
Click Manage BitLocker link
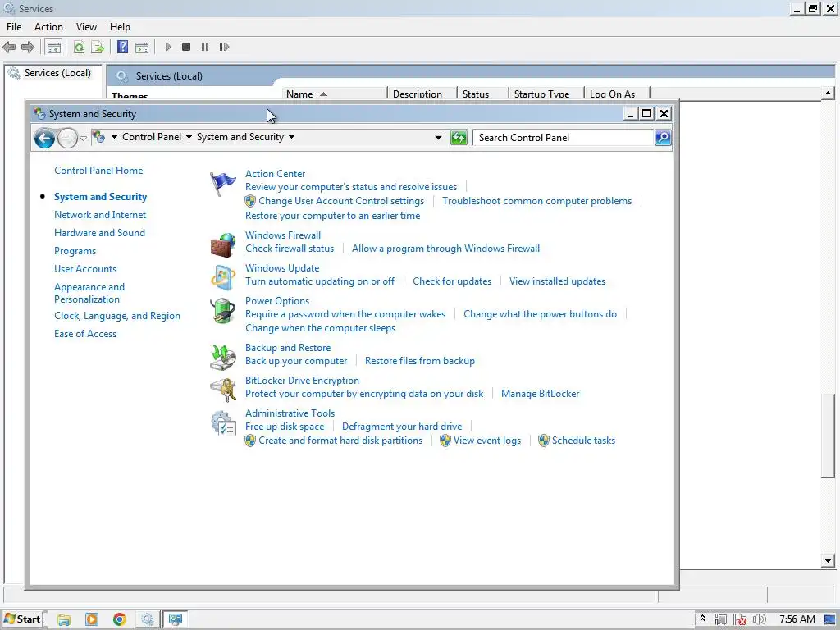point(540,394)
